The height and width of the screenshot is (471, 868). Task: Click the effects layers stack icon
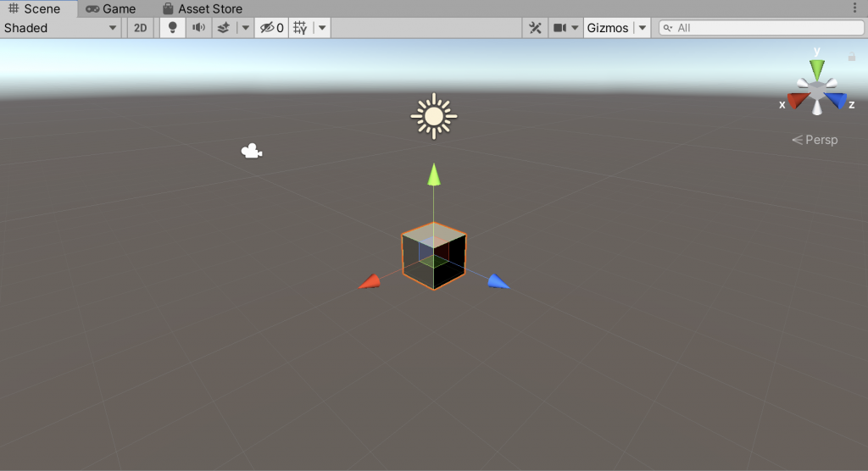coord(223,28)
